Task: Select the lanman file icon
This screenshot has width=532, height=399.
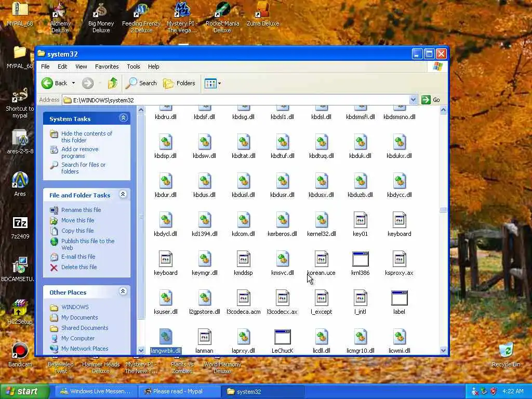Action: (204, 337)
